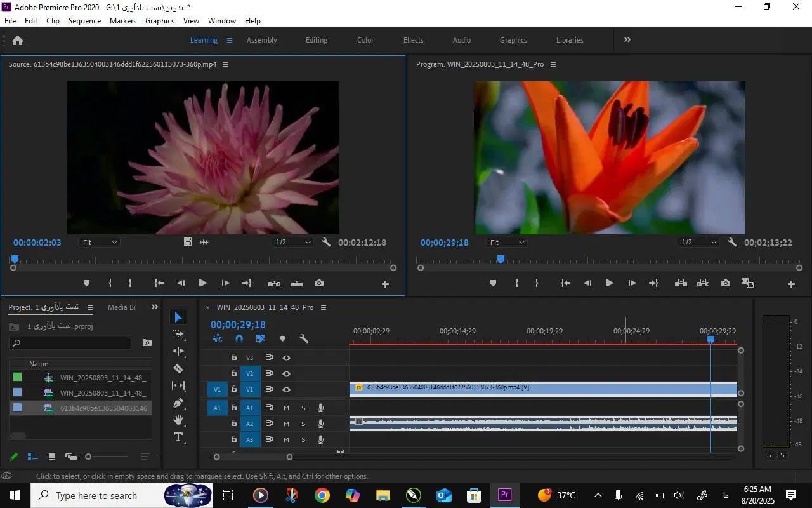Screen dimensions: 812x508
Task: Open timeline sequence panel menu
Action: pos(324,308)
